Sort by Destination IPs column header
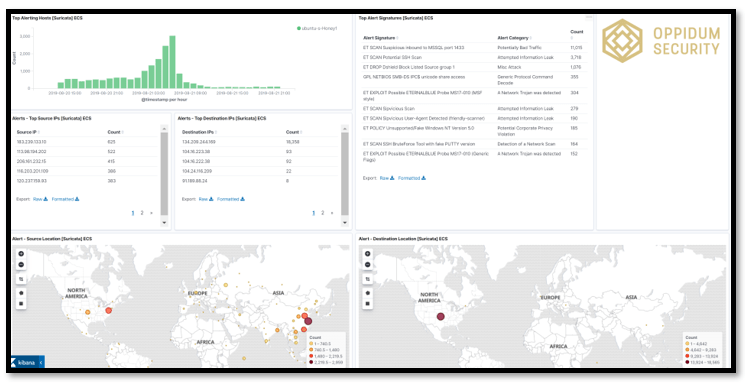The image size is (745, 384). click(200, 132)
